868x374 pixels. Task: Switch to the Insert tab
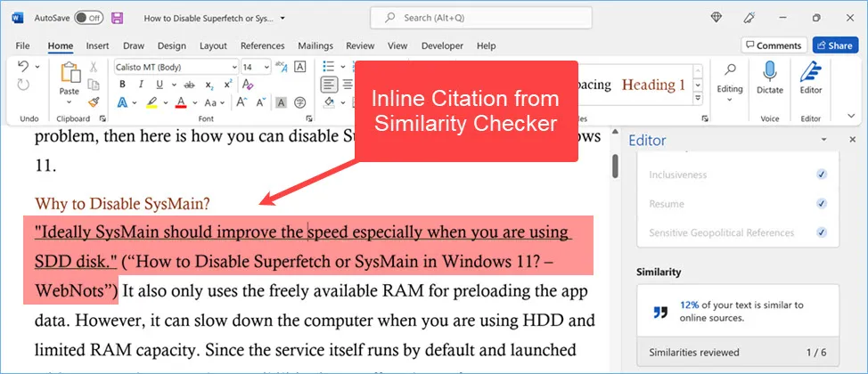[x=97, y=46]
